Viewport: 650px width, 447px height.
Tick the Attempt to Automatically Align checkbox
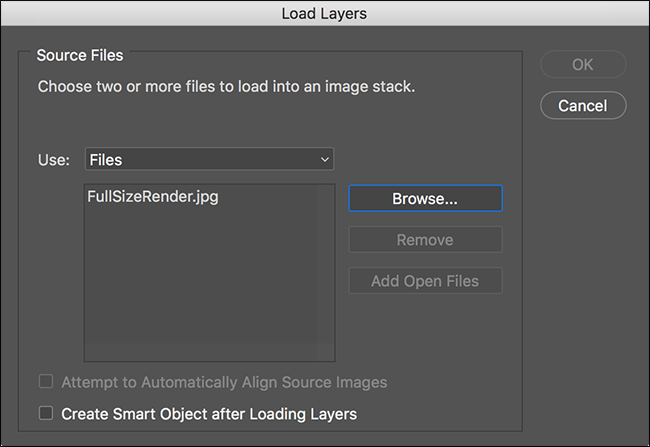45,382
